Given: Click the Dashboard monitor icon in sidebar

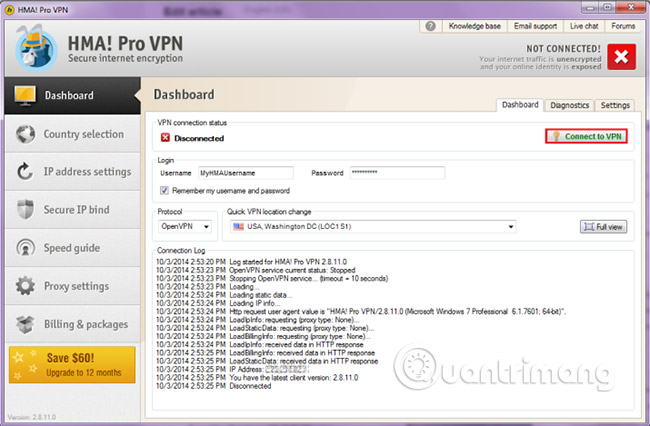Looking at the screenshot, I should click(25, 95).
